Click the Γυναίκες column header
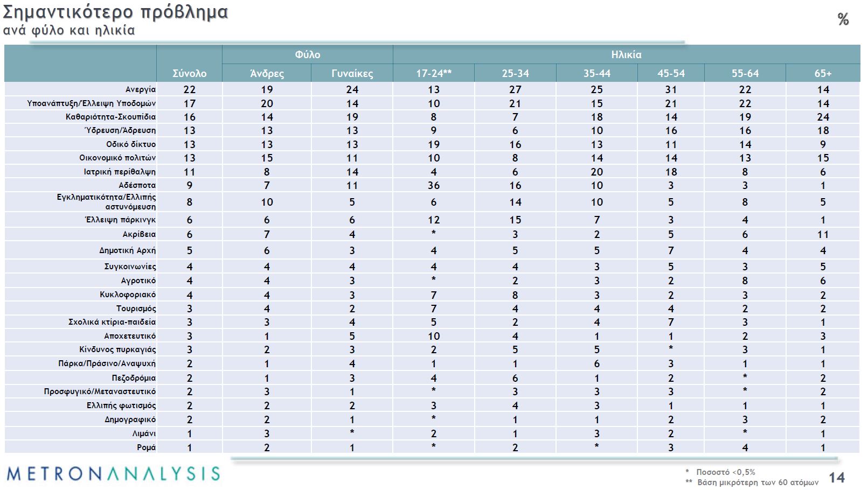The image size is (868, 490). (352, 73)
